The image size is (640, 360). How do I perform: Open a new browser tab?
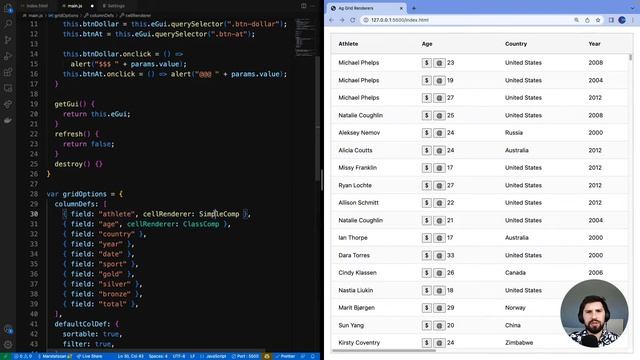pyautogui.click(x=414, y=8)
